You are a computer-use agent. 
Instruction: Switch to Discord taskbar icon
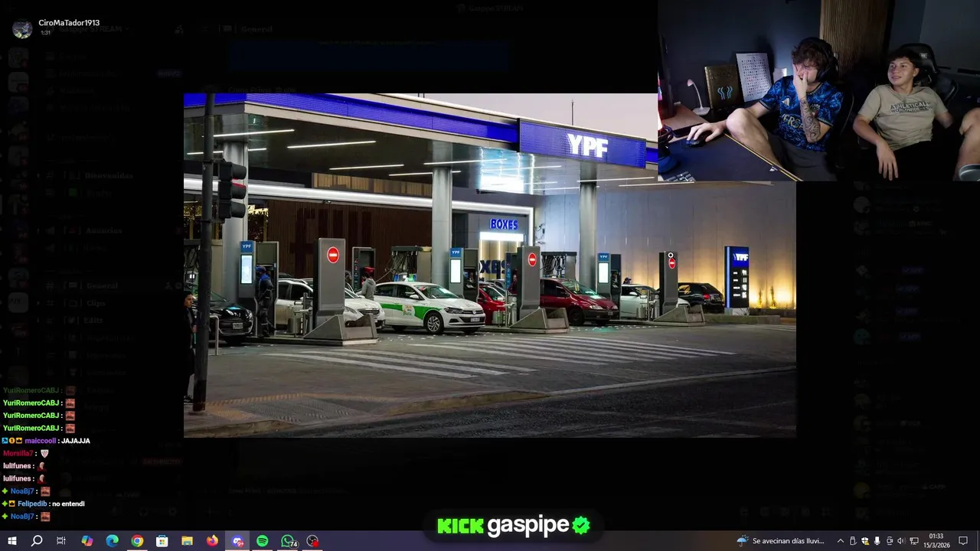[x=237, y=540]
